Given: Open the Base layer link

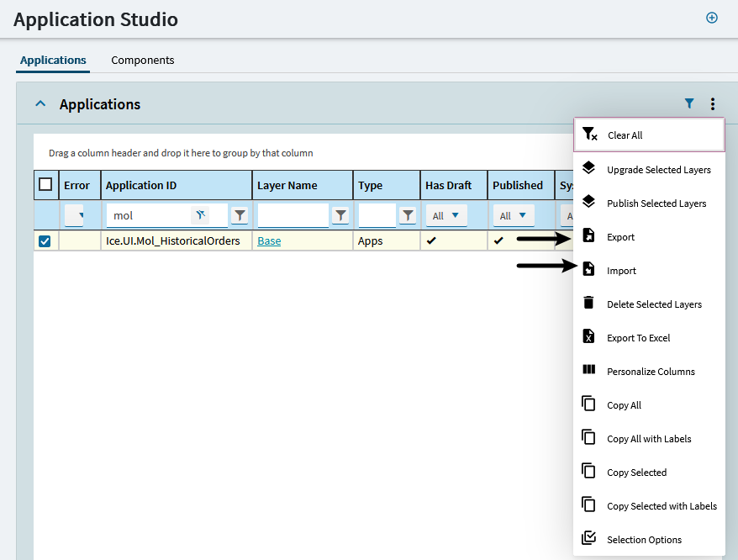Looking at the screenshot, I should 269,241.
